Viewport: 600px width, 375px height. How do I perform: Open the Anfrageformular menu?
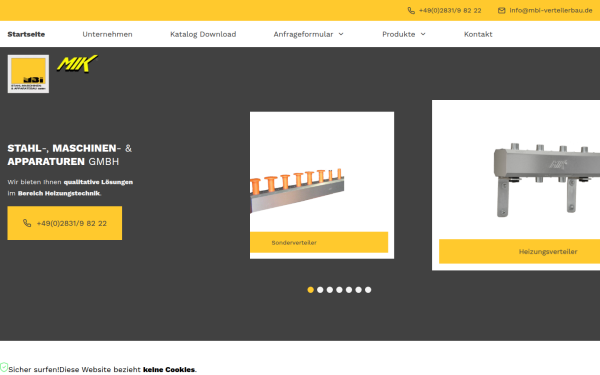point(303,34)
